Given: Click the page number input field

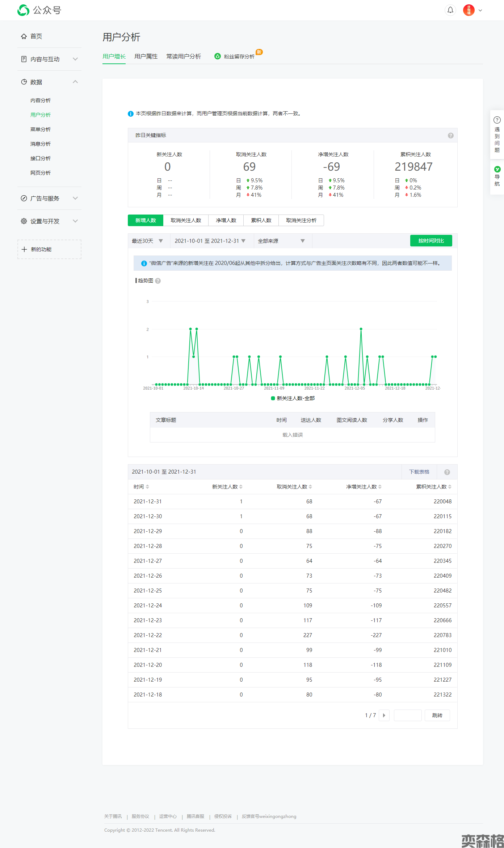Looking at the screenshot, I should click(x=407, y=715).
